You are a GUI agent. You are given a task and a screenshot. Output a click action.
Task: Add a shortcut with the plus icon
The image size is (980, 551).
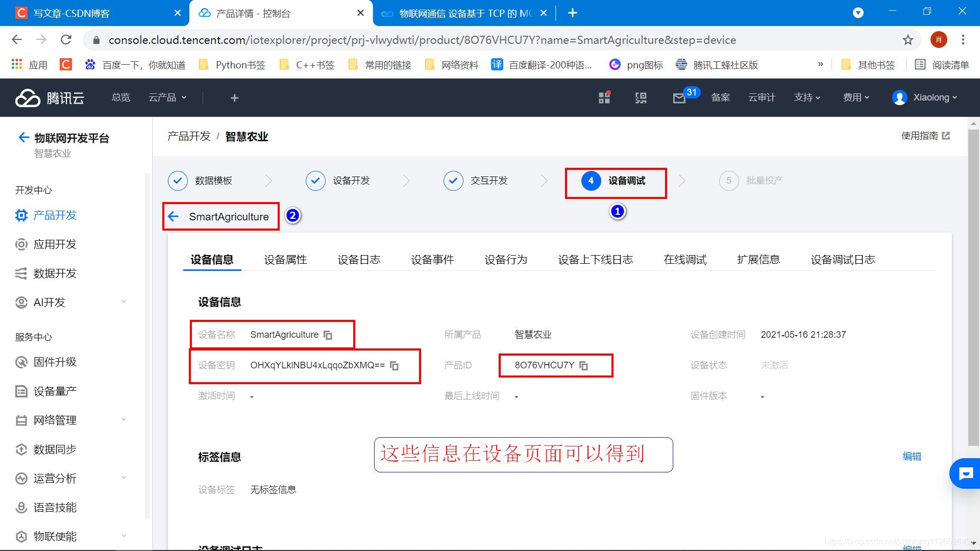[234, 98]
